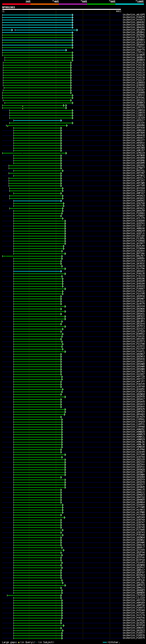Select hit UniRef100_Q9SXH1
The height and width of the screenshot is (644, 146).
point(134,165)
